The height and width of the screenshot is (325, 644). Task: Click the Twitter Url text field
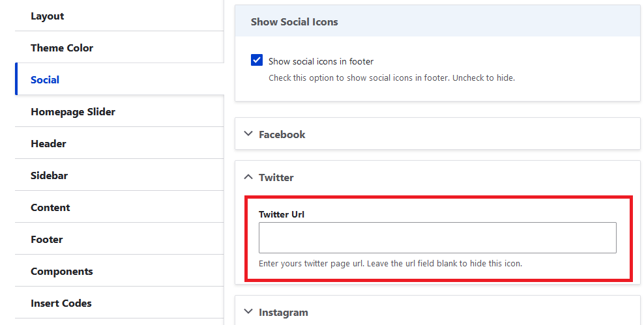point(437,238)
